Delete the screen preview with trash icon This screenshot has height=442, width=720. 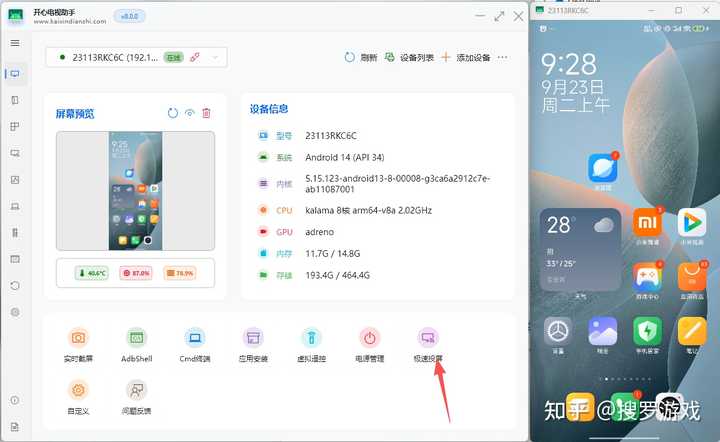pyautogui.click(x=206, y=114)
